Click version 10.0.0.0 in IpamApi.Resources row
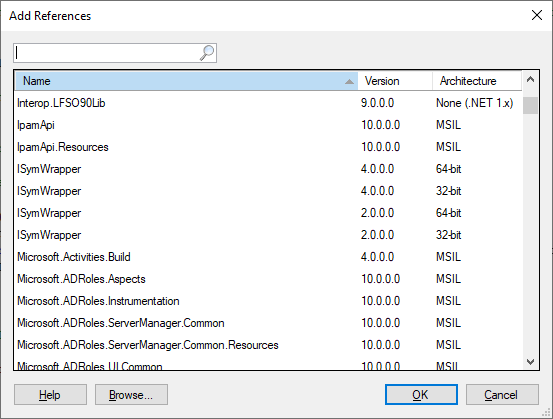This screenshot has height=419, width=553. click(x=381, y=147)
